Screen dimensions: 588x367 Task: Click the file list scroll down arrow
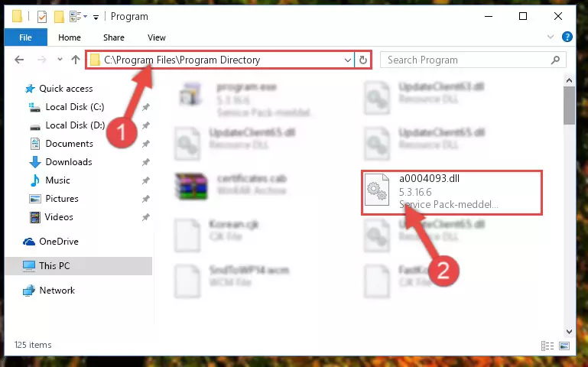pos(569,332)
